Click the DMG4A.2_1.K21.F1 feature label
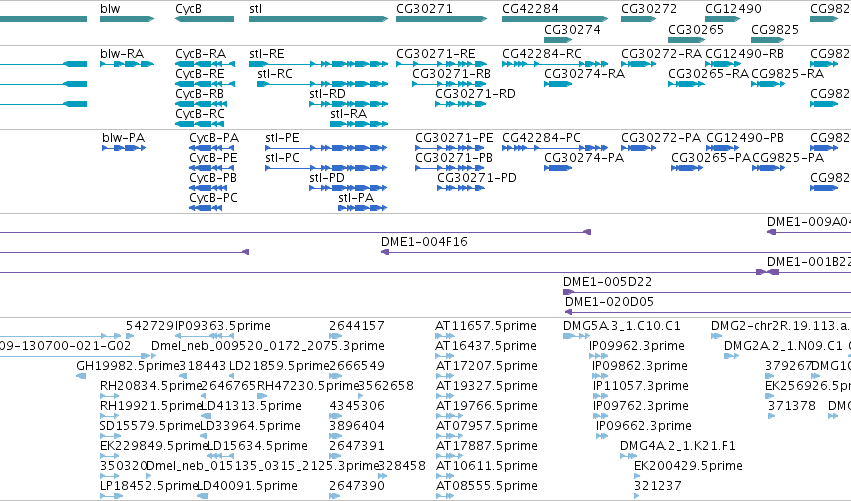This screenshot has height=501, width=851. 677,446
